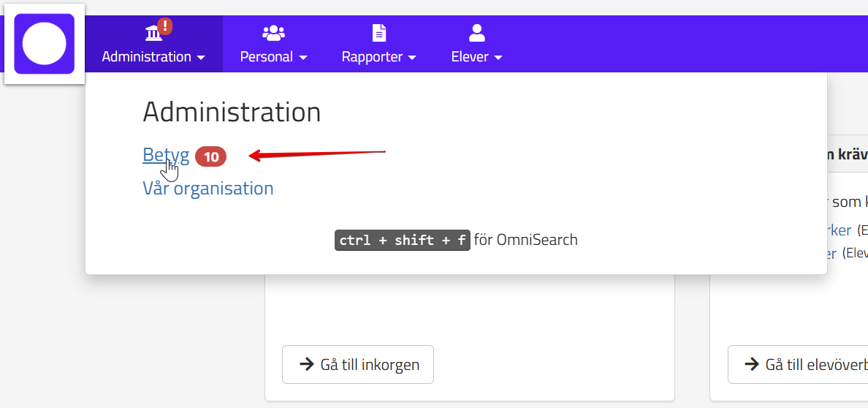868x408 pixels.
Task: Select the Elever menu label
Action: tap(470, 56)
